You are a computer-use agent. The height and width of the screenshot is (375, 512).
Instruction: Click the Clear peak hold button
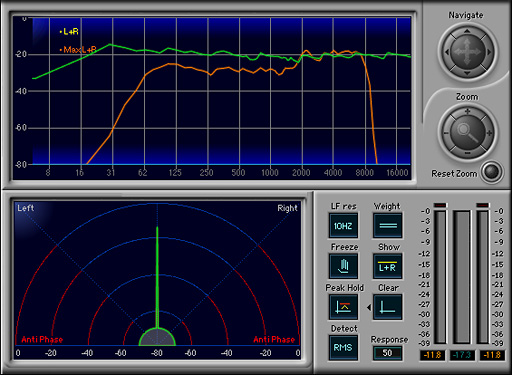[x=387, y=307]
